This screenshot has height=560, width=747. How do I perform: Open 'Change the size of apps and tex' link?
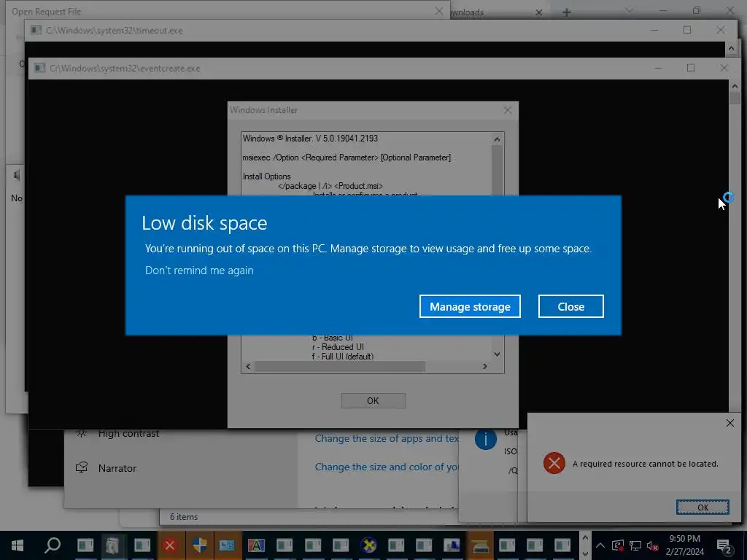click(387, 438)
